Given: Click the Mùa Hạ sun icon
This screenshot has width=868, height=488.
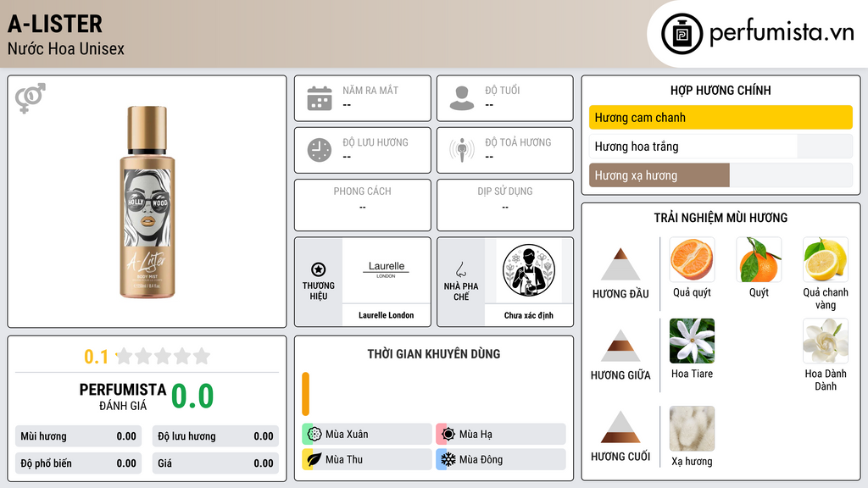Looking at the screenshot, I should tap(448, 434).
